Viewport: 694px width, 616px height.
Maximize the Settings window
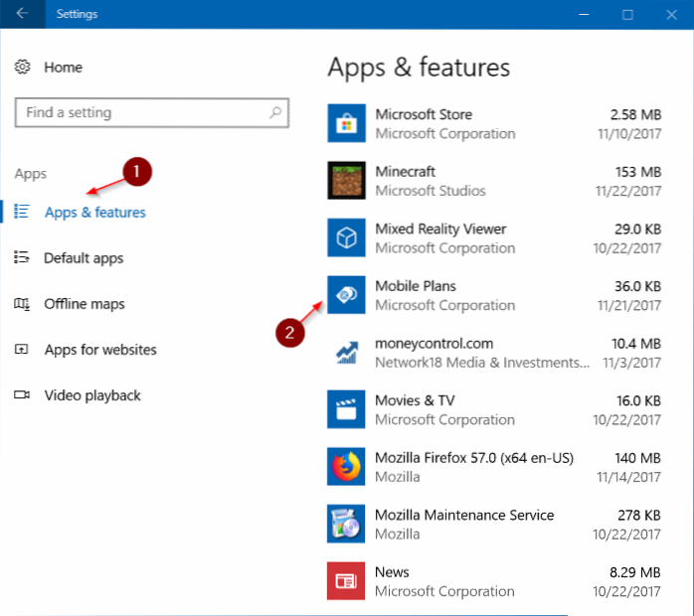point(627,15)
